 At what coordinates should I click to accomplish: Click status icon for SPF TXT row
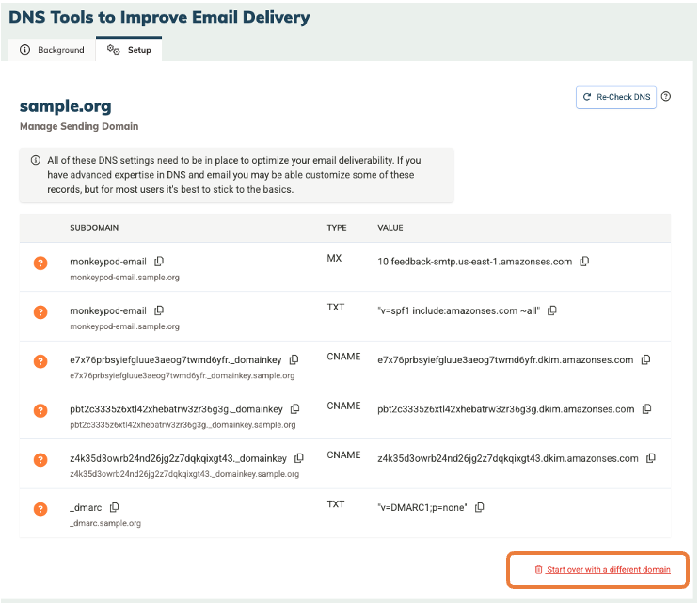[x=40, y=311]
